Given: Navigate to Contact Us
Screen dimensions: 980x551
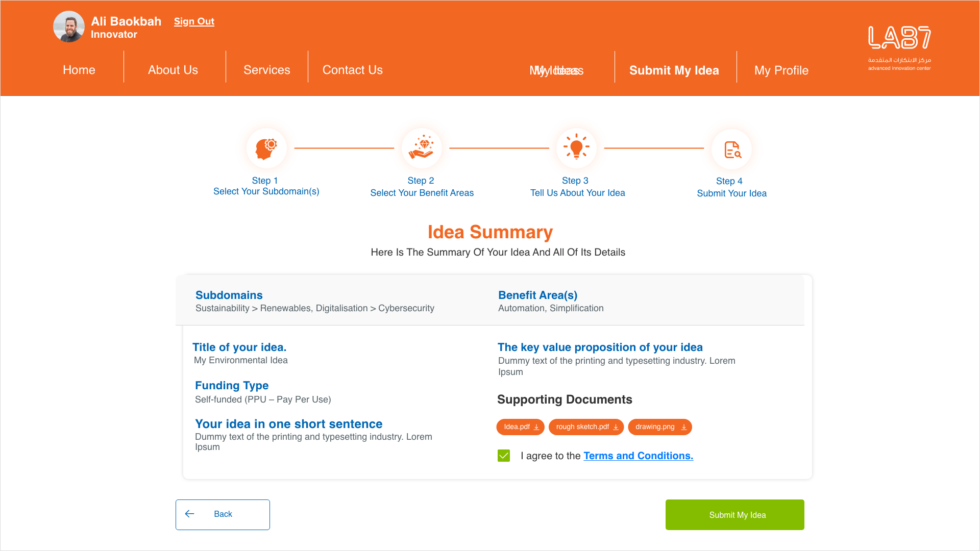Looking at the screenshot, I should pyautogui.click(x=353, y=70).
